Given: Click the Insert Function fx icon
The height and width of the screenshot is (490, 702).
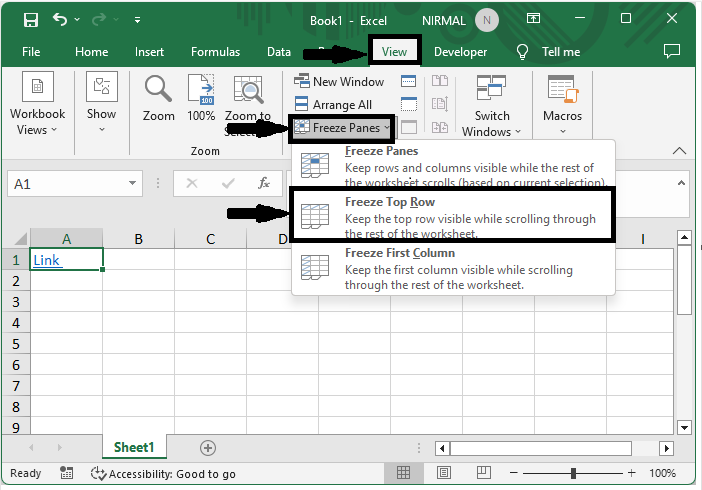Looking at the screenshot, I should (264, 184).
